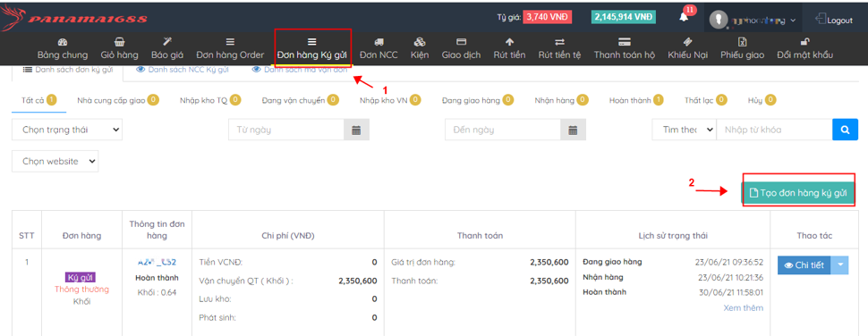Switch to Danh sách NCC Ký gửi tab
This screenshot has height=336, width=868.
[x=183, y=70]
